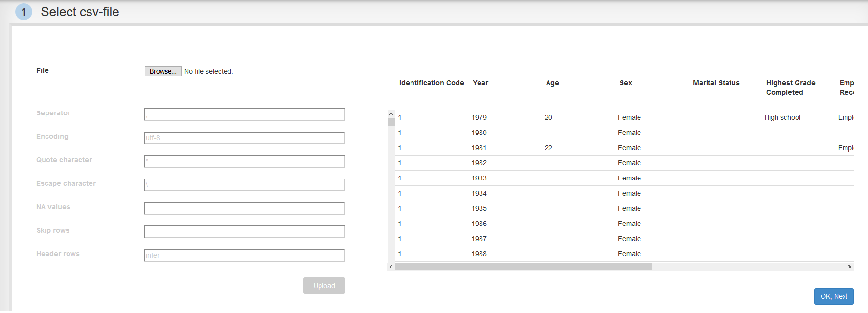Click the High school cell
This screenshot has width=868, height=313.
[782, 117]
